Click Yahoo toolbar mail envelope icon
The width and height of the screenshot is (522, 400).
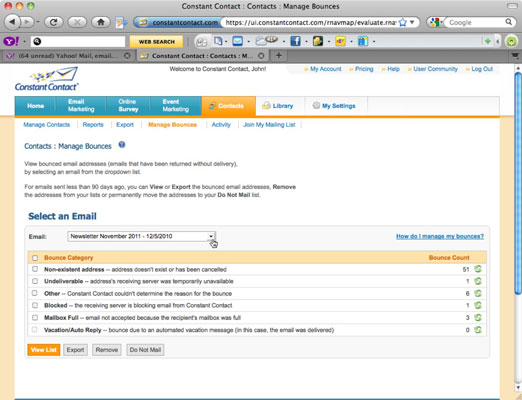tap(237, 41)
